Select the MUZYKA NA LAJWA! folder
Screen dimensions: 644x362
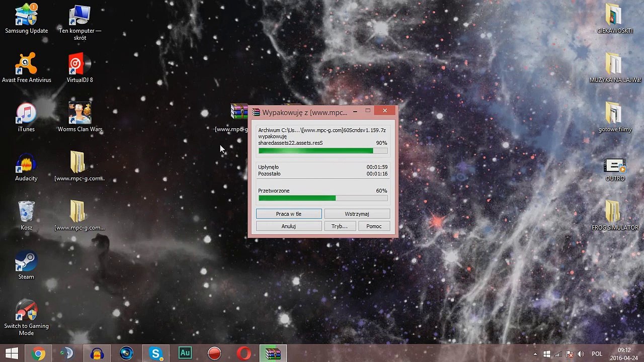click(614, 68)
